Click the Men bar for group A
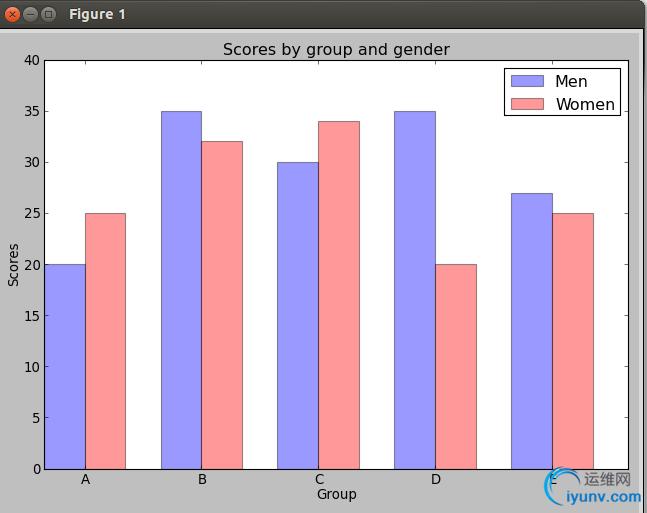 [65, 366]
